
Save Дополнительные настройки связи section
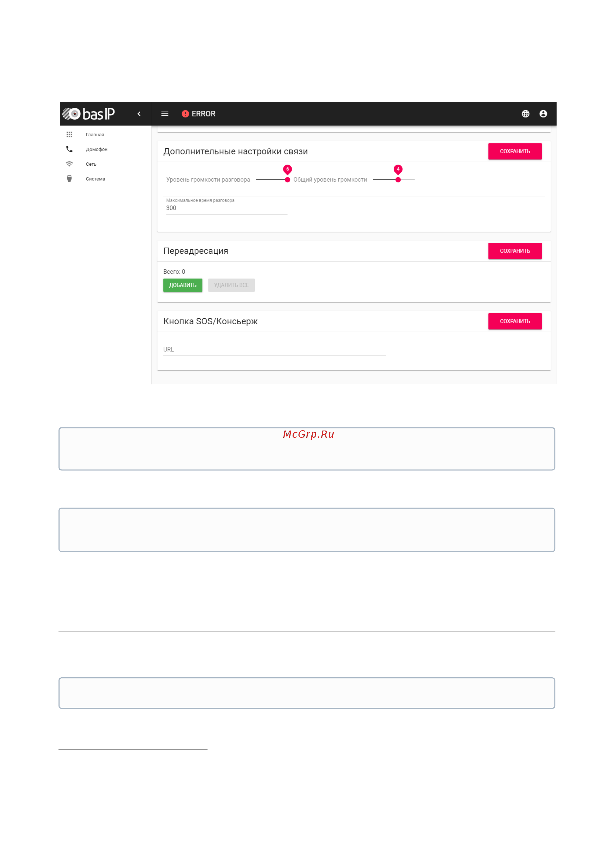515,151
